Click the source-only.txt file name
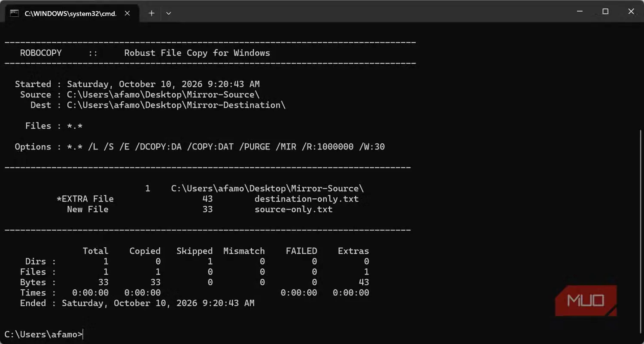 (294, 210)
